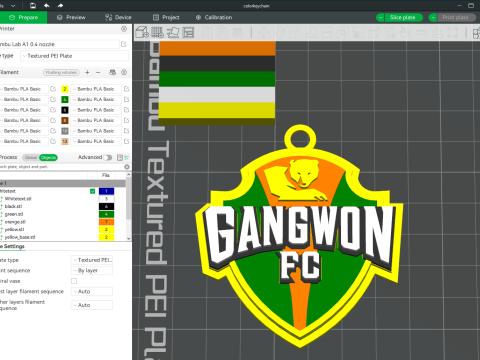Image resolution: width=480 pixels, height=360 pixels.
Task: Click the Auto orient toolbar icon
Action: [173, 32]
